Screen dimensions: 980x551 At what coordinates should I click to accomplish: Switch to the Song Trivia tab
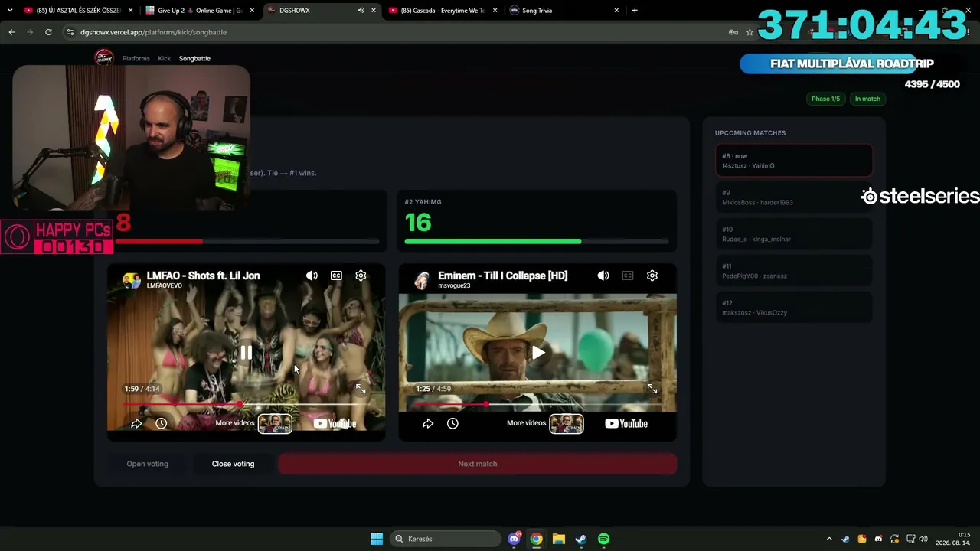563,11
